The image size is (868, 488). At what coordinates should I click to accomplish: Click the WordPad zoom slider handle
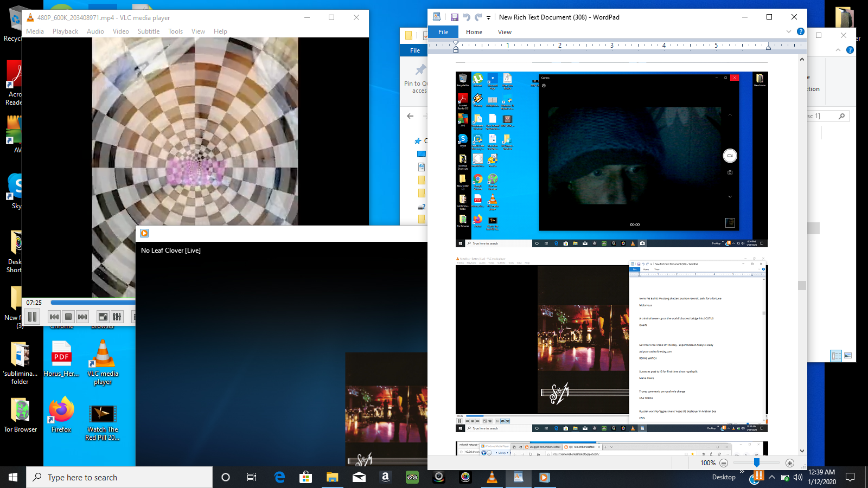(x=757, y=463)
